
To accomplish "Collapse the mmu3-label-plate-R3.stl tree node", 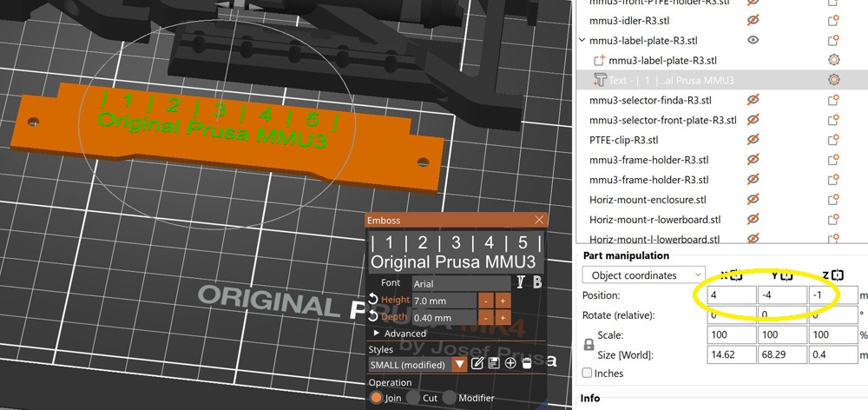I will tap(582, 40).
